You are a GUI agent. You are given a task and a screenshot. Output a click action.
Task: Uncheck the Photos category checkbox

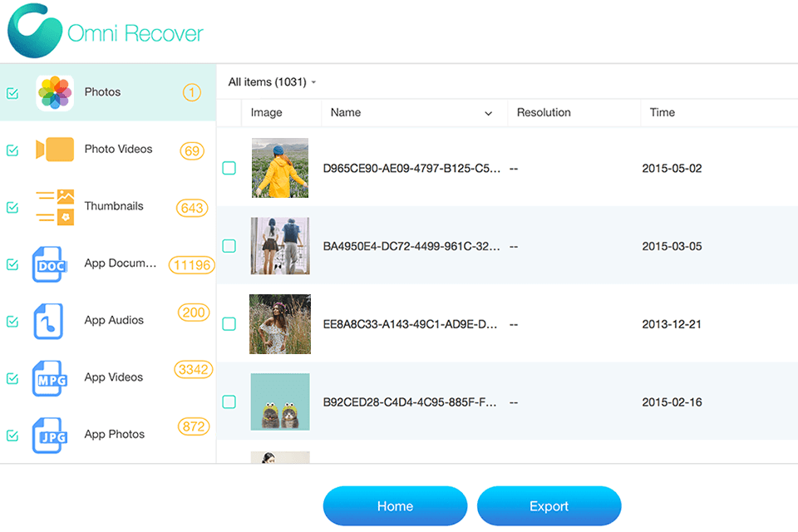12,93
